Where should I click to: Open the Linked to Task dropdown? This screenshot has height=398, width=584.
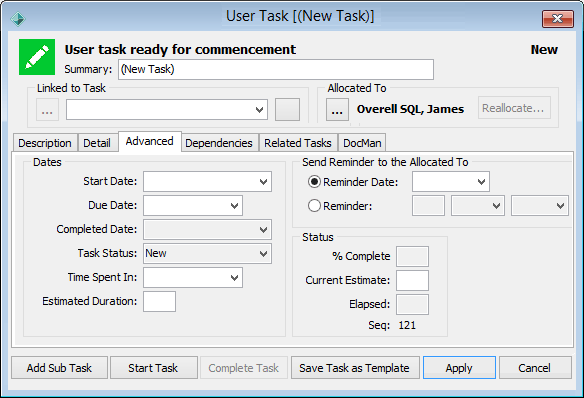[x=260, y=109]
